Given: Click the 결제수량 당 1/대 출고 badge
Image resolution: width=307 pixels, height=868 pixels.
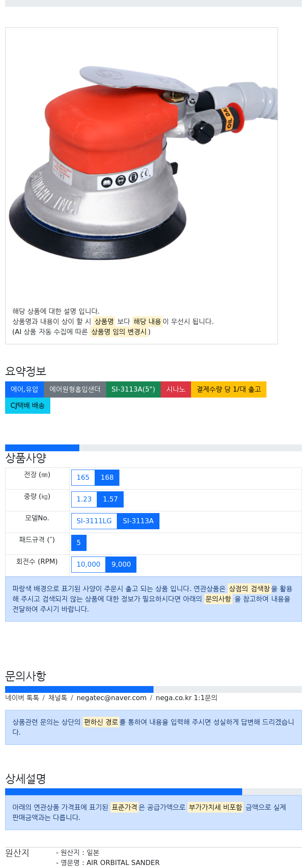Looking at the screenshot, I should click(229, 389).
